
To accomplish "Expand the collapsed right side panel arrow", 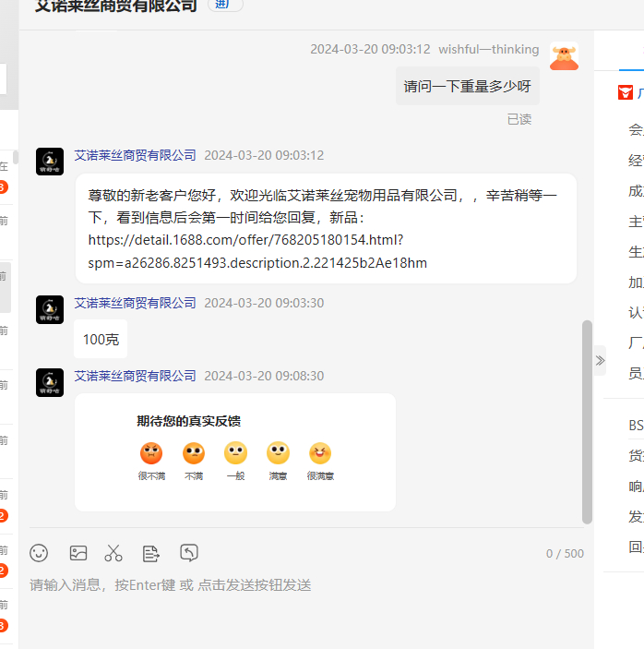I will (x=600, y=360).
